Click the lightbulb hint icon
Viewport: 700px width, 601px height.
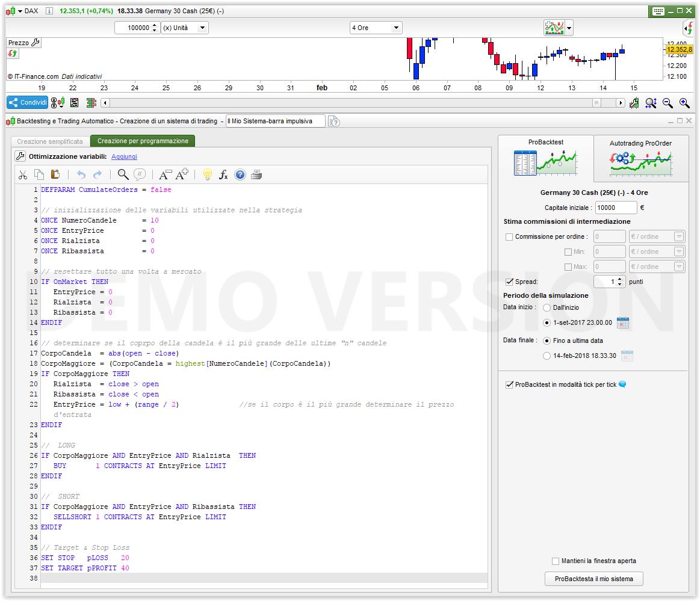tap(207, 174)
